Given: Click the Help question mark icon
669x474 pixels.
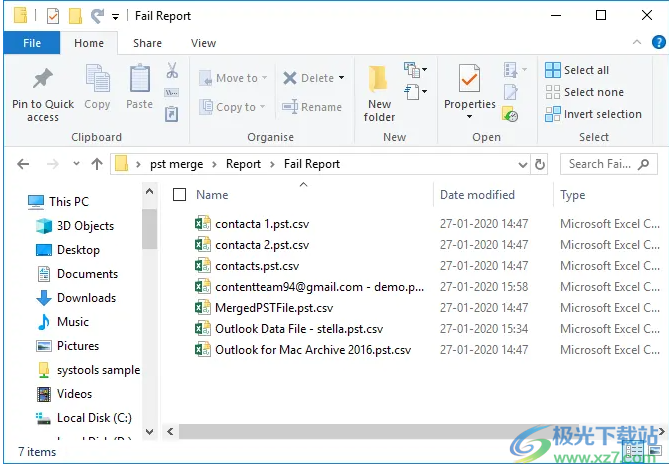Looking at the screenshot, I should 655,43.
